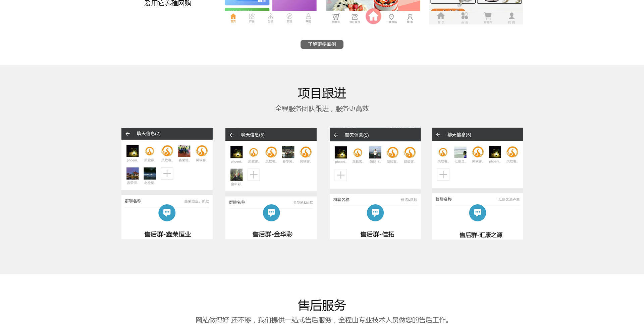644x335 pixels.
Task: Click chat bubble icon above 售后群-汇康之源
Action: pos(477,213)
